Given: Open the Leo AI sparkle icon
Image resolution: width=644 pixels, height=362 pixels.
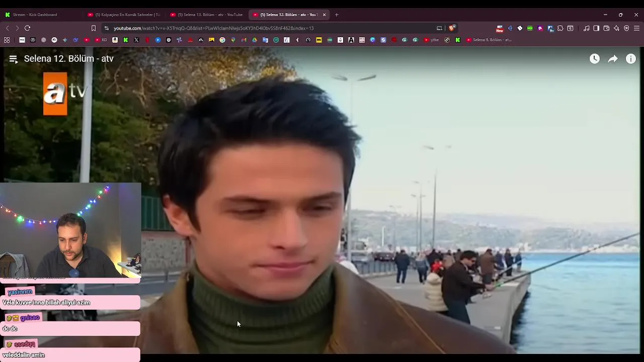Looking at the screenshot, I should (x=616, y=28).
